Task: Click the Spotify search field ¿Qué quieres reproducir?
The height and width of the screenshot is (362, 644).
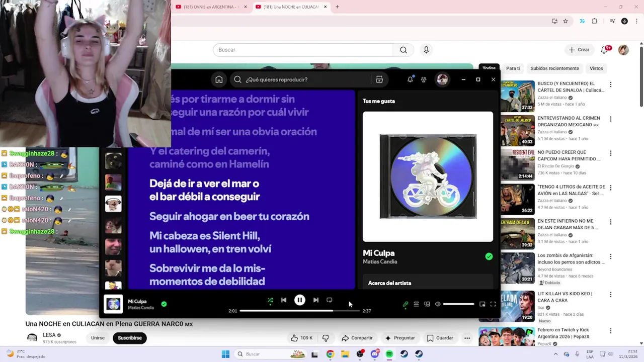Action: 301,79
